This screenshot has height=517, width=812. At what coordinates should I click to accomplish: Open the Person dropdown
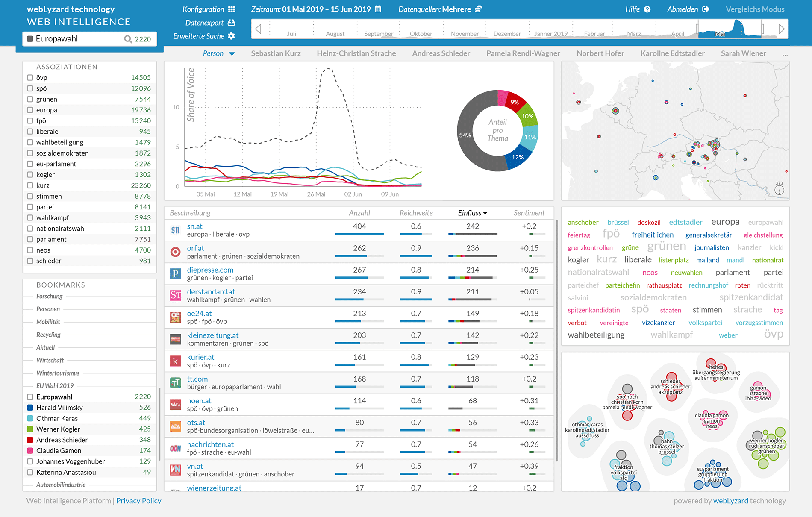219,53
